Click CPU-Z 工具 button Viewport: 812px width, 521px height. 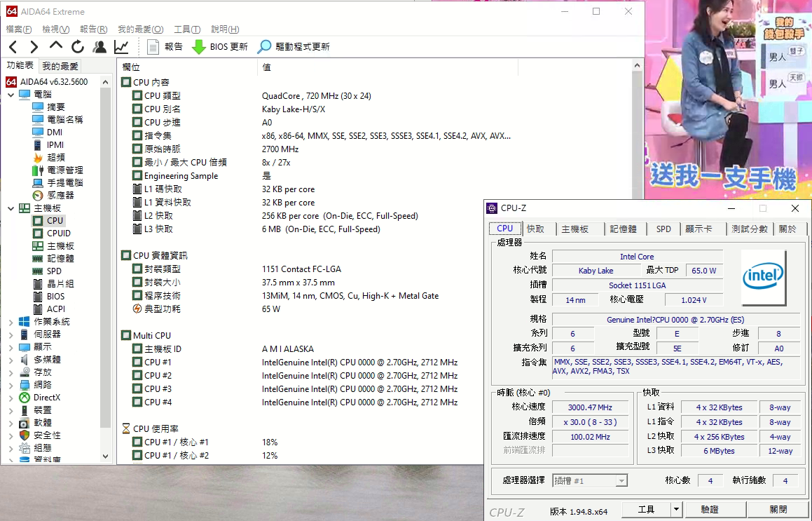(x=646, y=509)
